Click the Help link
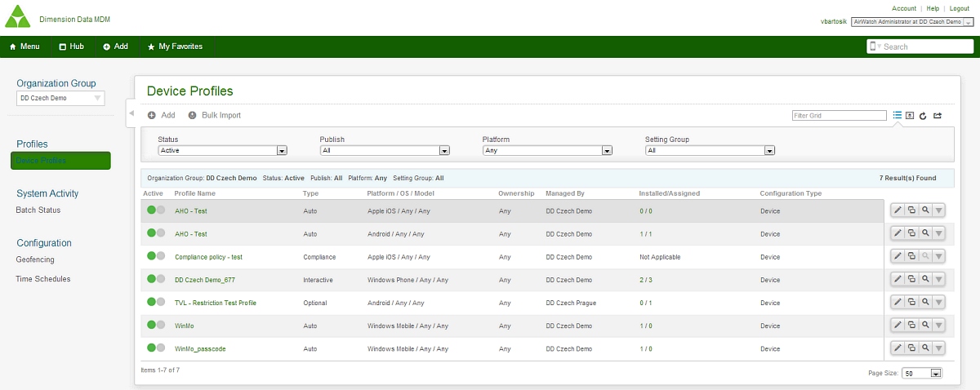The width and height of the screenshot is (980, 390). [x=933, y=8]
